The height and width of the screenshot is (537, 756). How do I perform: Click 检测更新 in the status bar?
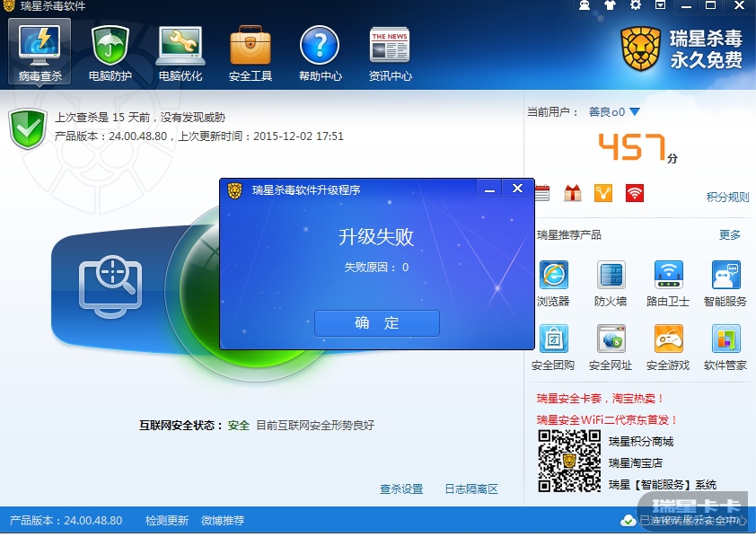[167, 521]
